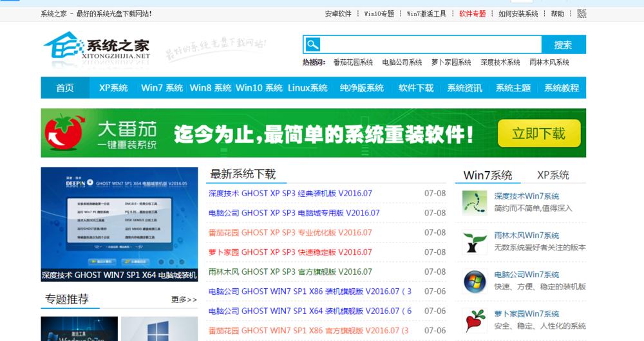
Task: Open 番茄花园 GHOST WIN7 SP1 X86 官方旗舰版 link
Action: click(308, 331)
